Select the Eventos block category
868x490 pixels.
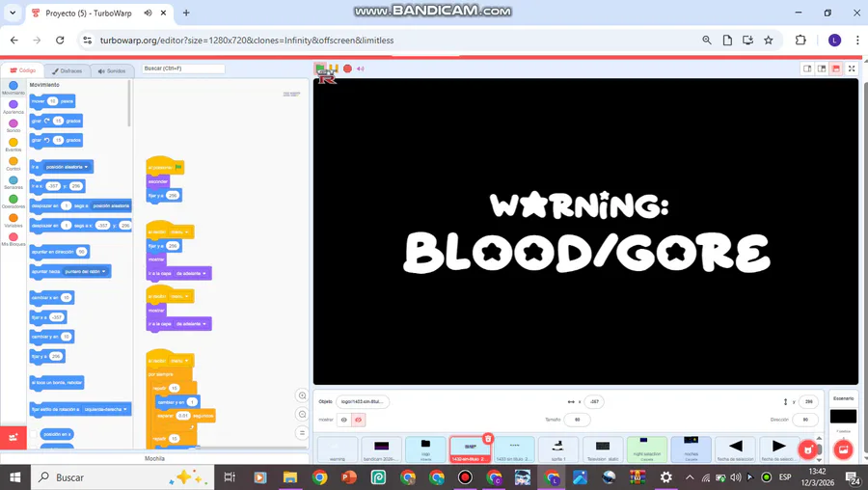tap(14, 145)
